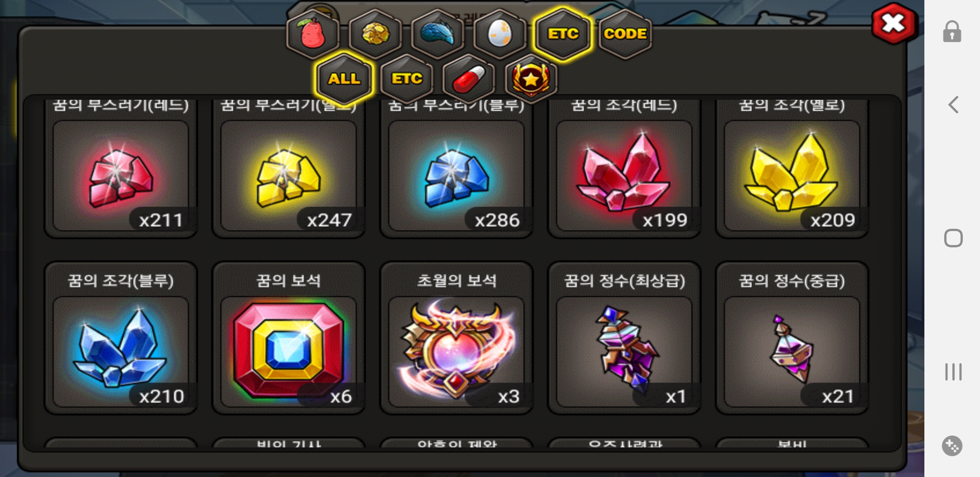Select the 초월의 보석 item x3
Viewport: 980px width, 477px height.
[x=456, y=338]
